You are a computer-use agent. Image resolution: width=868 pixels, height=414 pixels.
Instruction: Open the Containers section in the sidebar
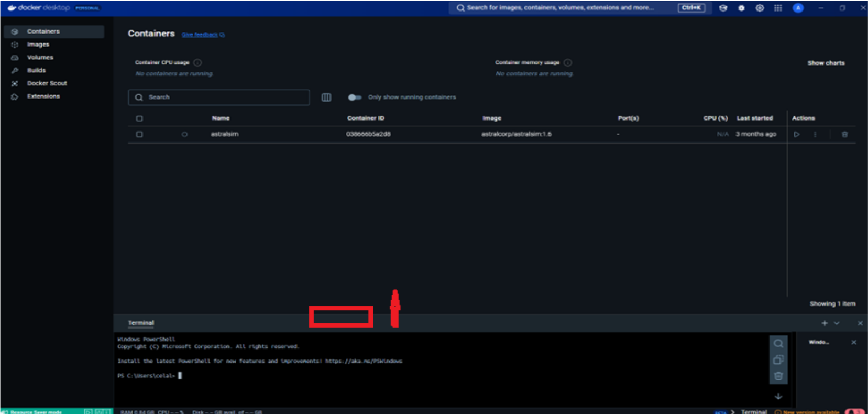53,31
